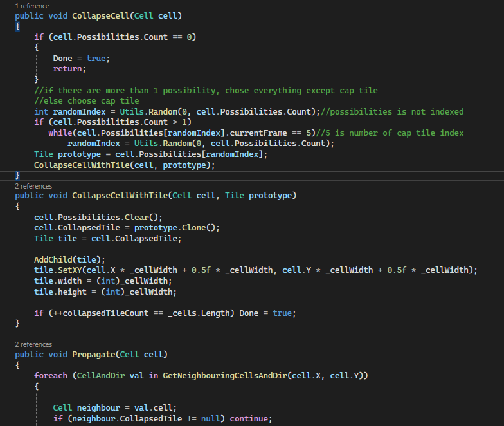Click 'Tile tile = cell.CollapsedTile;' line
Screen dimensions: 504x426
pos(108,238)
